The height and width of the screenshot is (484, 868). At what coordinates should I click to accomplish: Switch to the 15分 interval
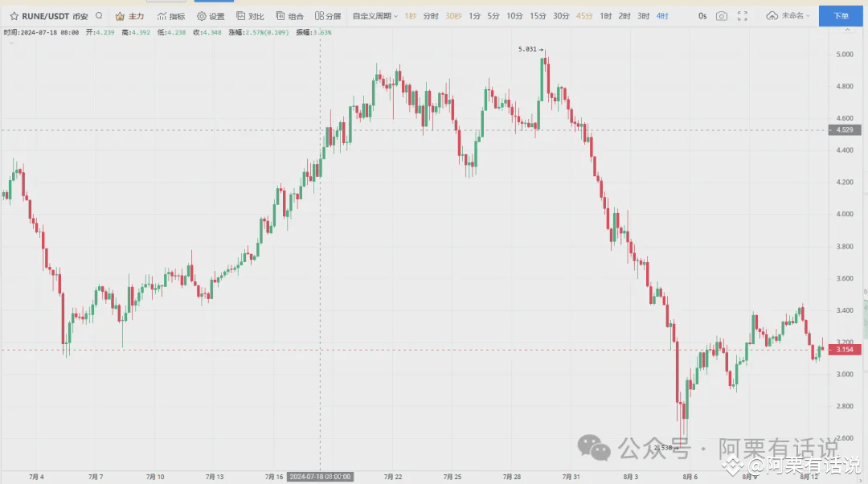(538, 16)
